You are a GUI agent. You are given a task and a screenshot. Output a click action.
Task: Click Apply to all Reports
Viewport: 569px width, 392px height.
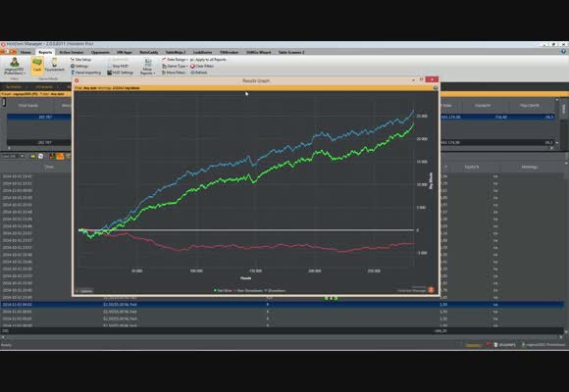point(208,60)
